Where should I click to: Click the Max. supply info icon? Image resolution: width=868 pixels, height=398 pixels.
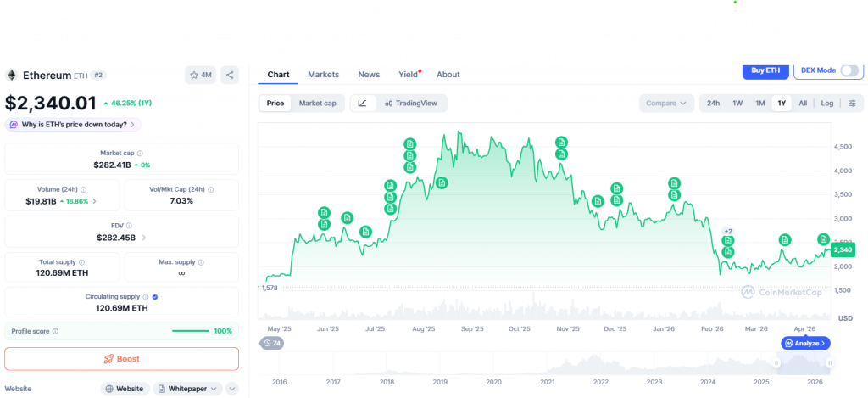pos(201,262)
